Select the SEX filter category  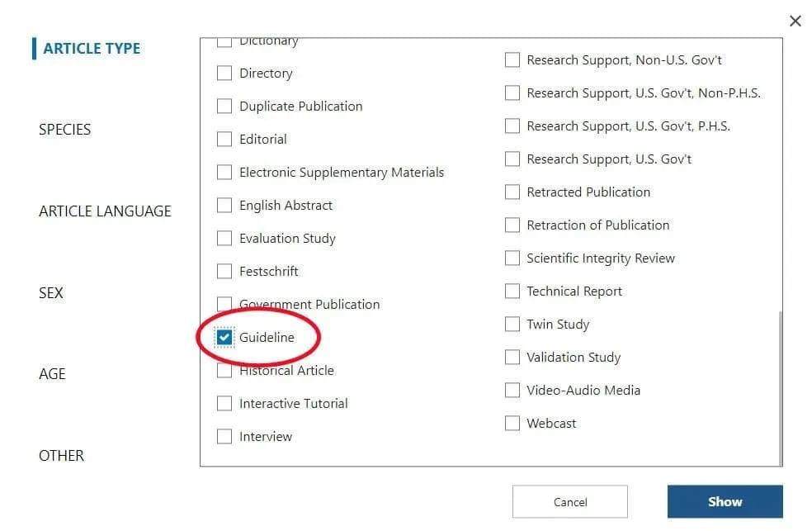pyautogui.click(x=51, y=293)
